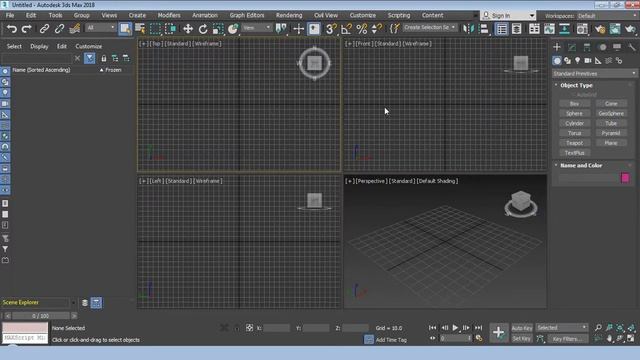Image resolution: width=640 pixels, height=360 pixels.
Task: Click the Align tool icon
Action: [x=484, y=29]
